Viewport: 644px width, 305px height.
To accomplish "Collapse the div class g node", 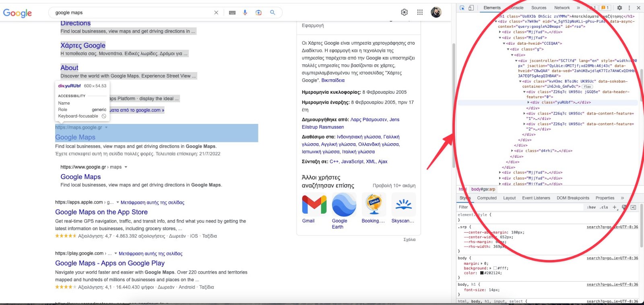I will point(508,49).
